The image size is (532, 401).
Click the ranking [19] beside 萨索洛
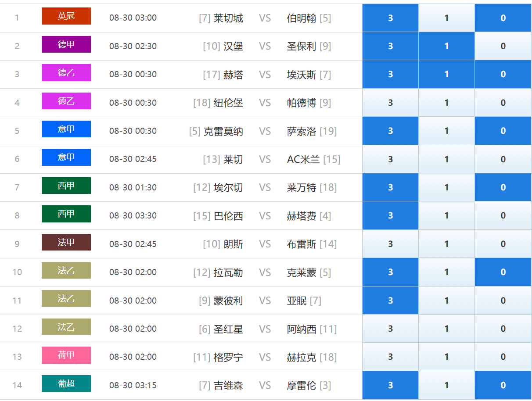(x=328, y=131)
